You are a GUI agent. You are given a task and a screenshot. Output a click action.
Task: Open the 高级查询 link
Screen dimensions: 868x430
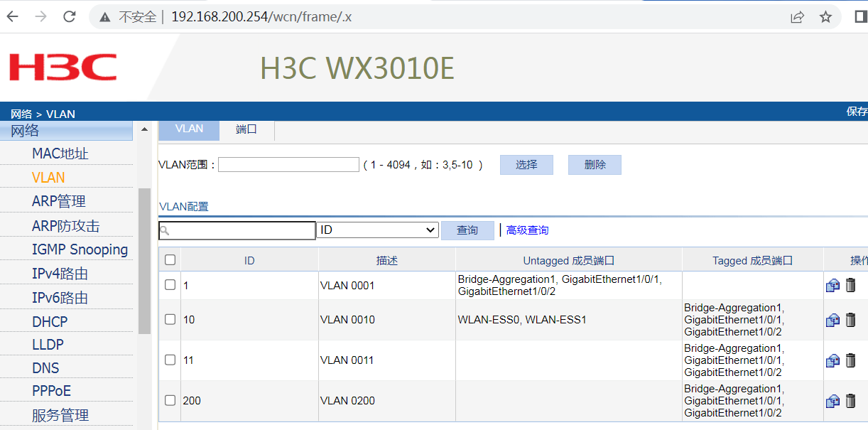click(527, 230)
